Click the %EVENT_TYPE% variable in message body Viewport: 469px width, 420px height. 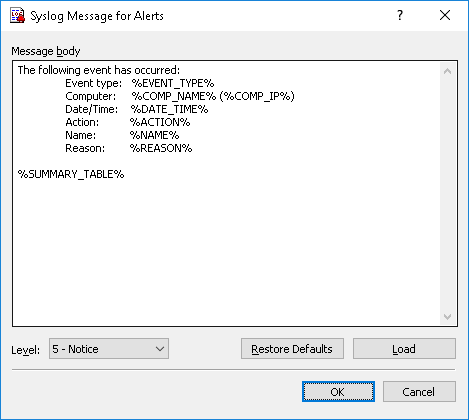[173, 83]
